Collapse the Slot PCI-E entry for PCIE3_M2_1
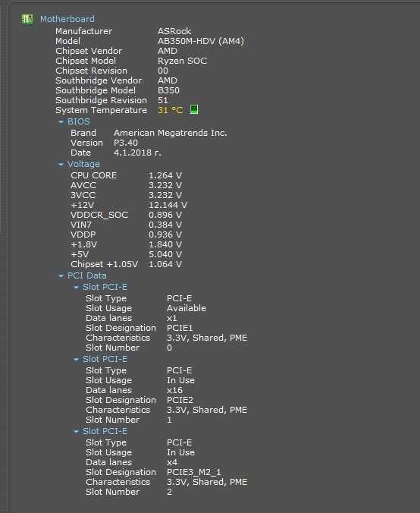The width and height of the screenshot is (420, 513). coord(76,432)
